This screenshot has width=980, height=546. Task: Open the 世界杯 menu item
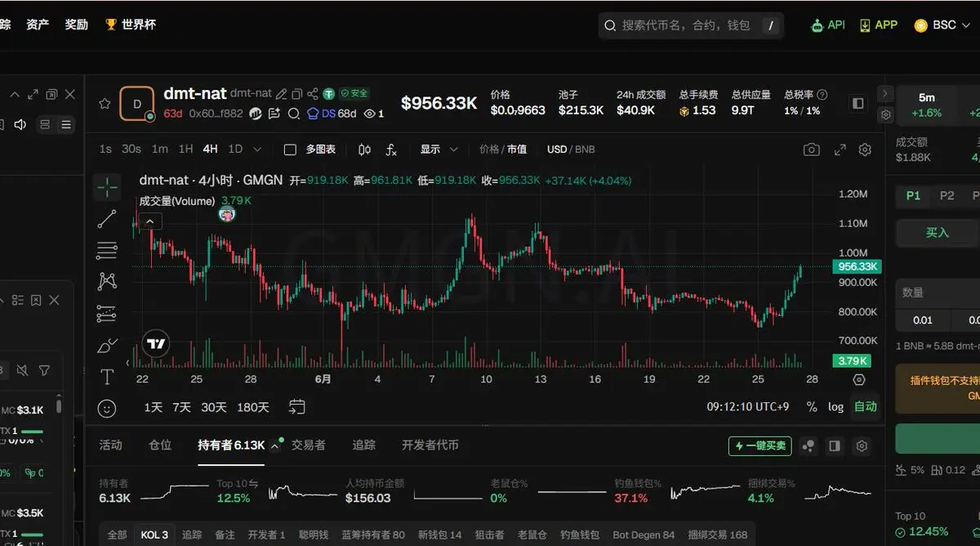[x=131, y=25]
